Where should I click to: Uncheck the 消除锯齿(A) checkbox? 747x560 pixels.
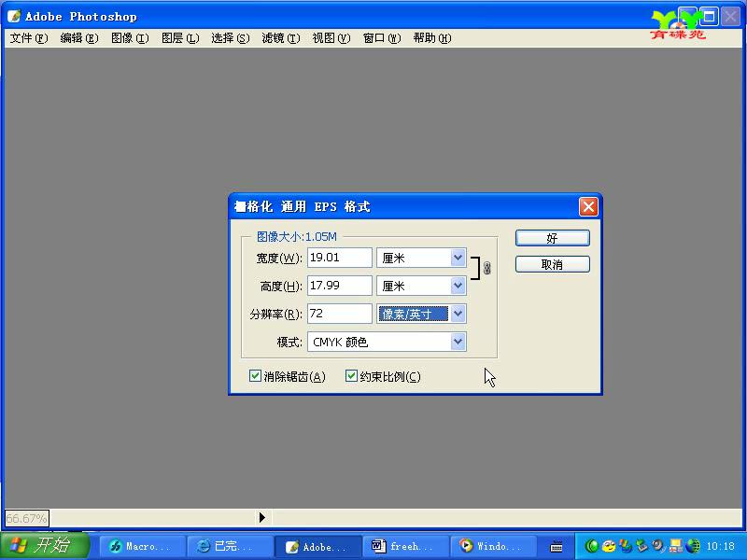coord(255,376)
